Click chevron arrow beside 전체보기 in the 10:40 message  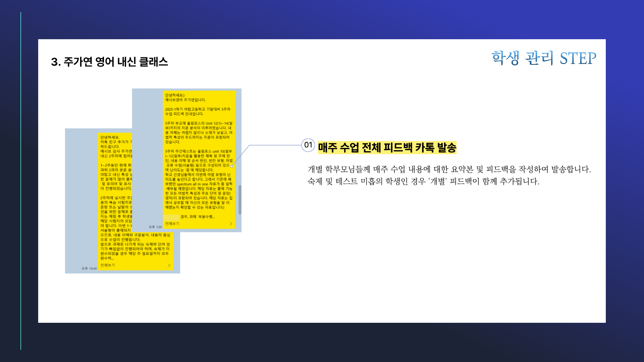coord(169,265)
